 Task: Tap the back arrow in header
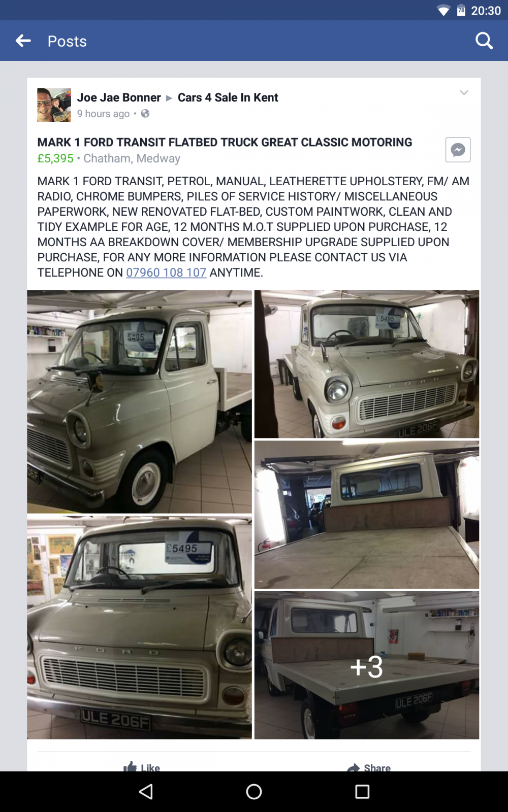pos(23,41)
